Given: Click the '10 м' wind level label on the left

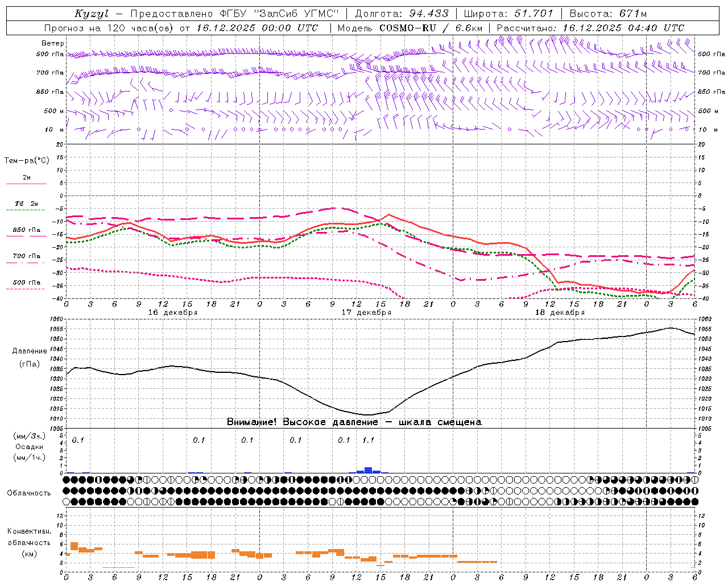Looking at the screenshot, I should point(54,130).
